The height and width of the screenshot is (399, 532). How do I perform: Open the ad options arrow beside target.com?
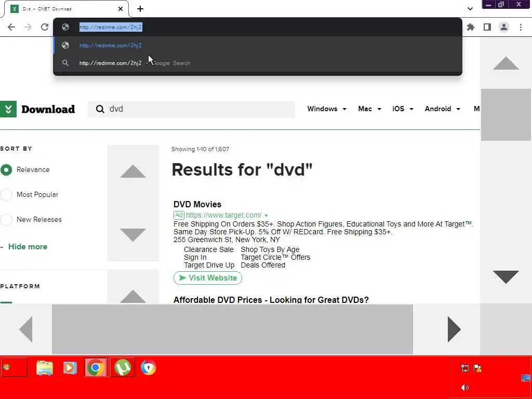tap(266, 216)
